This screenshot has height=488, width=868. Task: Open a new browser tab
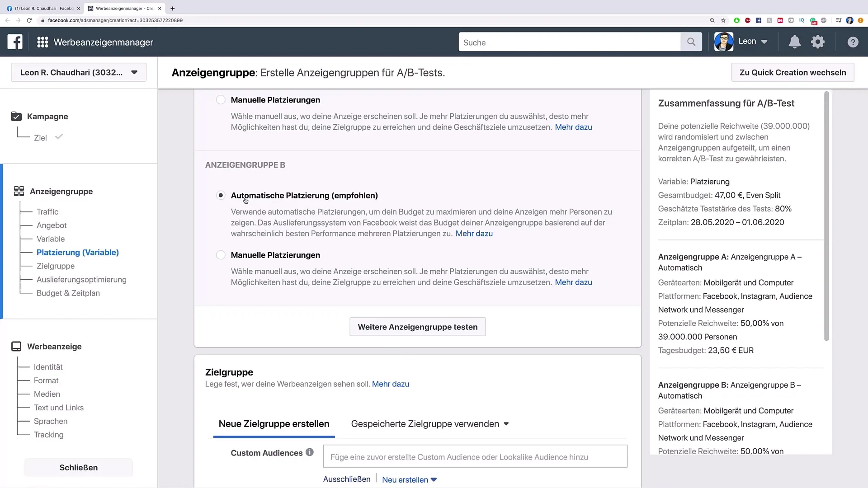click(x=172, y=8)
